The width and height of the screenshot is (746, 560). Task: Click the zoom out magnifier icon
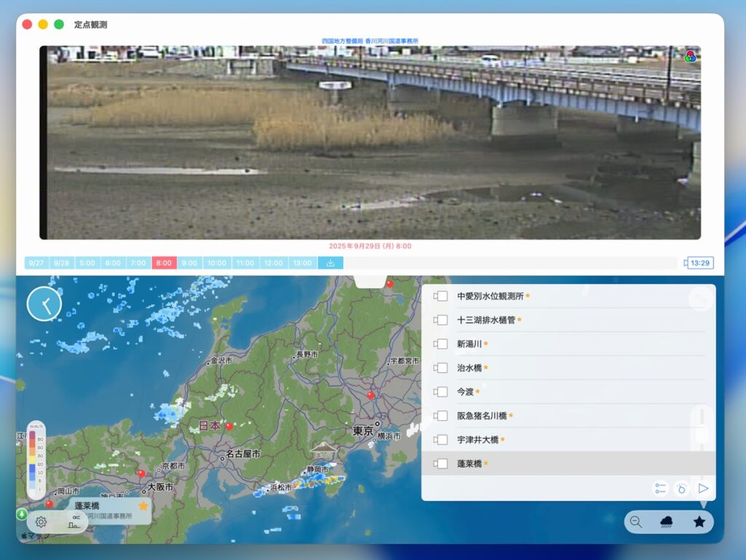pyautogui.click(x=636, y=521)
